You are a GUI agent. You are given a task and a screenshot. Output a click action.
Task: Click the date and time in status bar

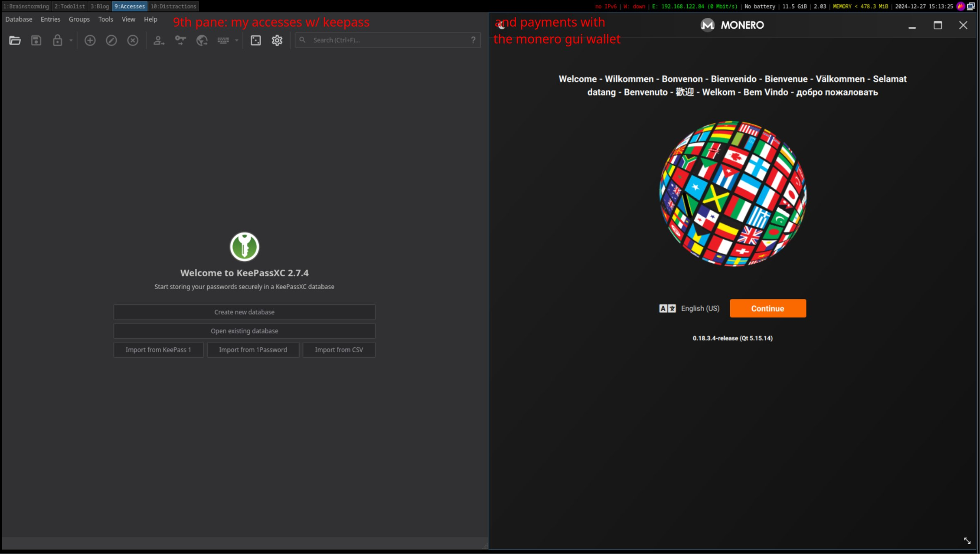[924, 6]
